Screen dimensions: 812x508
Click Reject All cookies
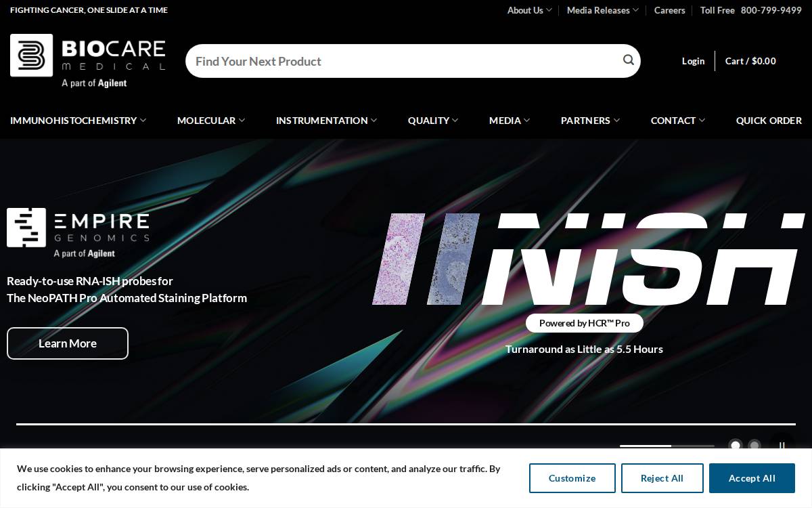662,478
